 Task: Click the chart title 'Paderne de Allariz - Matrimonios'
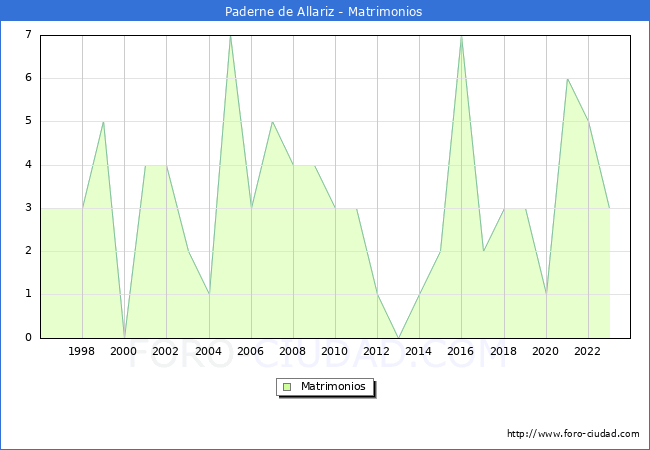tap(323, 11)
